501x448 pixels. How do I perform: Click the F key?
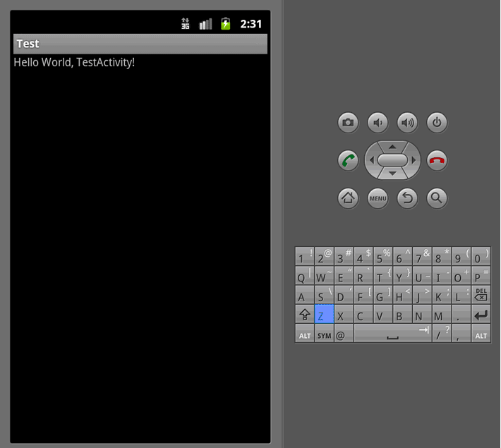point(363,295)
